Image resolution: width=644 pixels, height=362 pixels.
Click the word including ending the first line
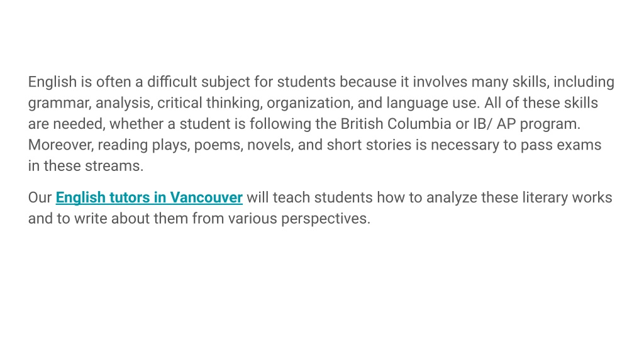pos(584,82)
